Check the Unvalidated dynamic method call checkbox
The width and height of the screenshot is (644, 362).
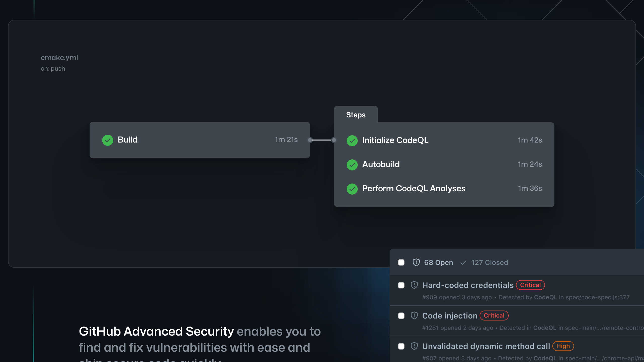click(401, 346)
